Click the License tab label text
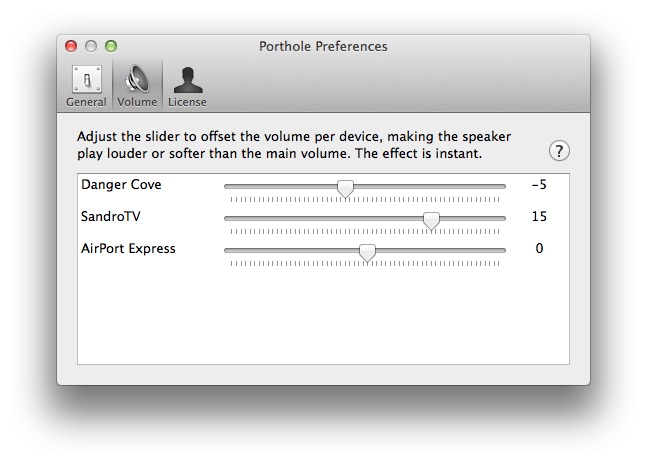 tap(187, 102)
